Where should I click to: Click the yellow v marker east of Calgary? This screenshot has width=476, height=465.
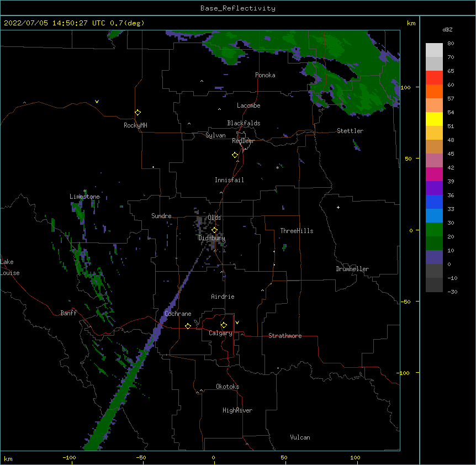pos(237,323)
